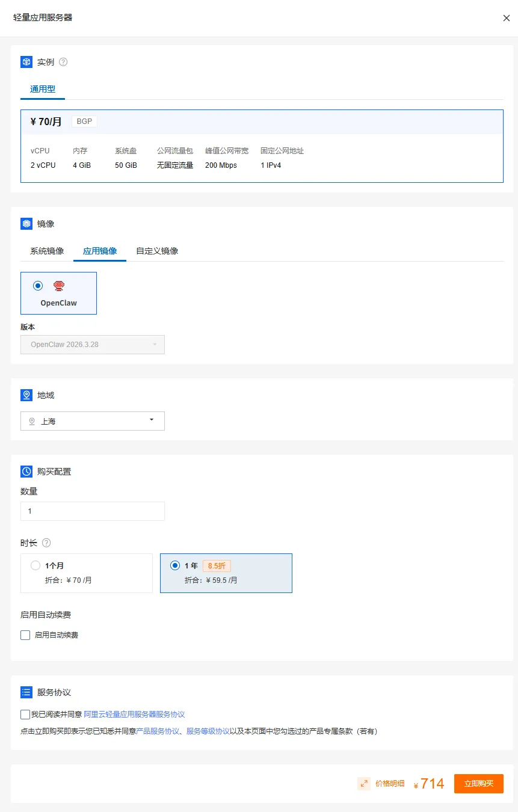Click the 立即购买 button

point(479,784)
